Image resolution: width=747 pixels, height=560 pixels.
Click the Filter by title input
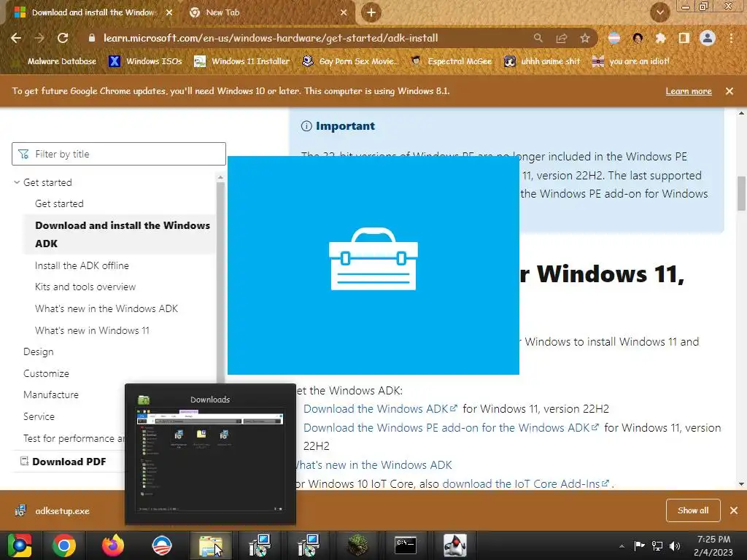click(119, 154)
